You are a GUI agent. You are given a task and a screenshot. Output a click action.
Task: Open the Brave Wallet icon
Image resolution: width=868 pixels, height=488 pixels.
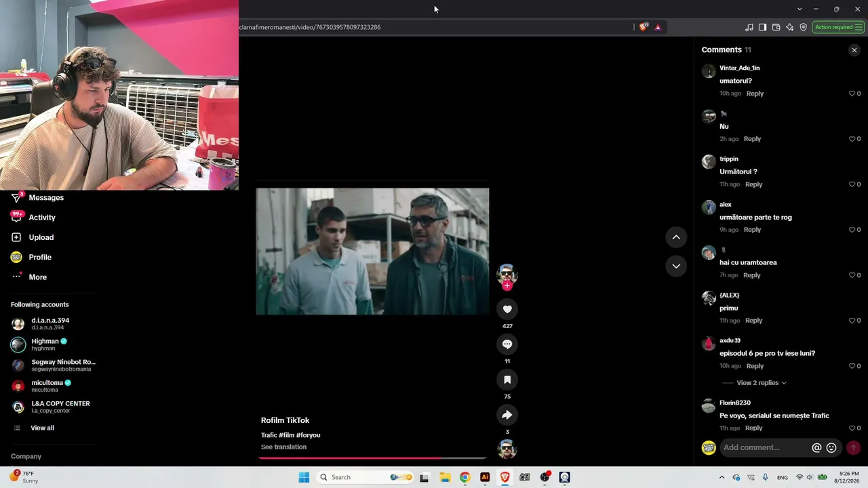(776, 27)
